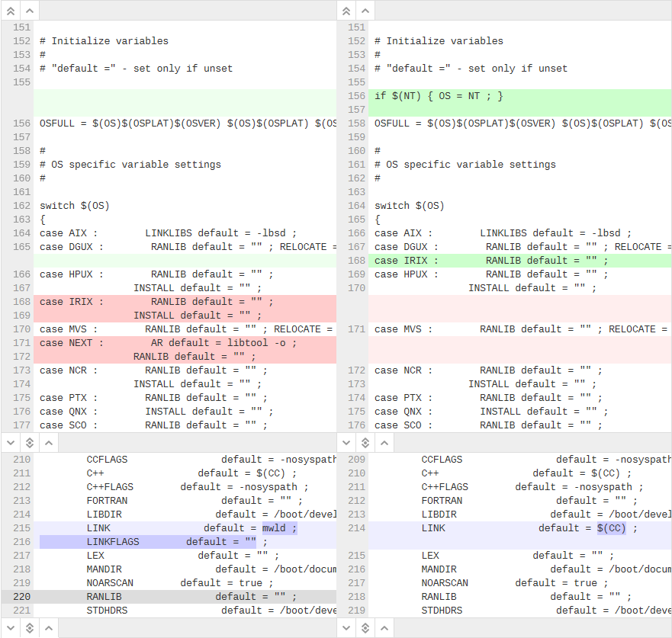This screenshot has width=672, height=638.
Task: Expand lines upward from the right middle divider
Action: 384,442
